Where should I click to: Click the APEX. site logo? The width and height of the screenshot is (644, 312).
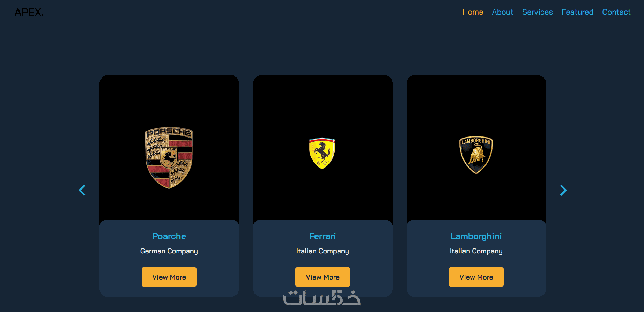coord(29,12)
